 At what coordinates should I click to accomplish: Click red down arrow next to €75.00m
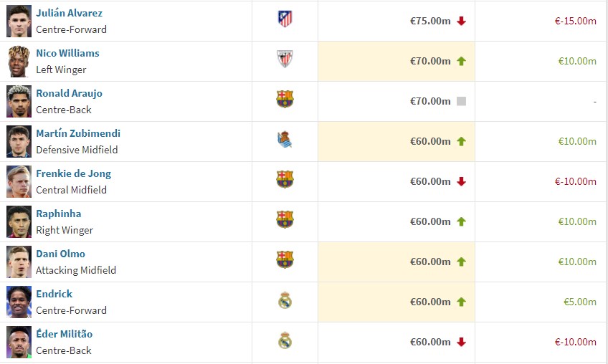click(461, 21)
